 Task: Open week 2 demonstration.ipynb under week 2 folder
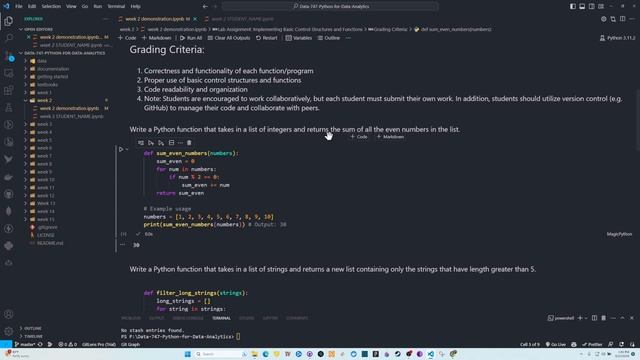pos(69,109)
